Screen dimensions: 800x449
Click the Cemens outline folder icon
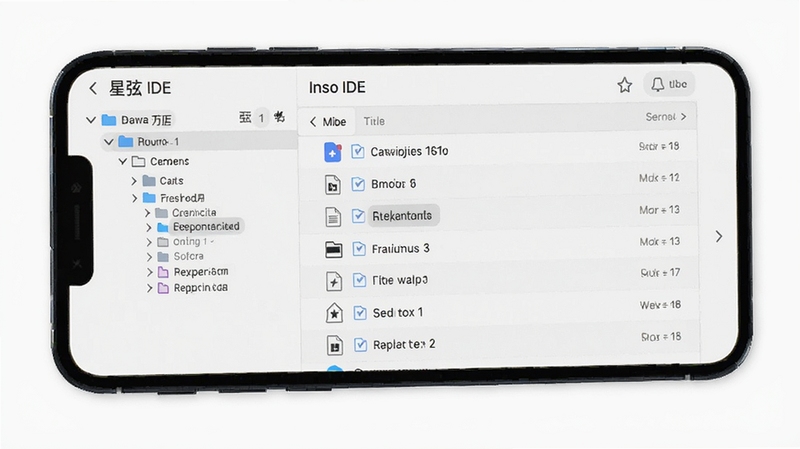(138, 162)
